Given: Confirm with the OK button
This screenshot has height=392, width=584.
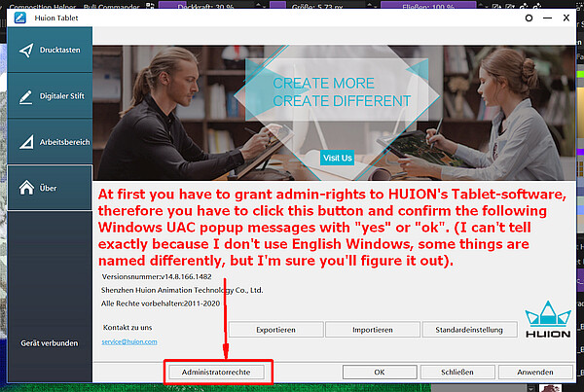Looking at the screenshot, I should tap(380, 372).
